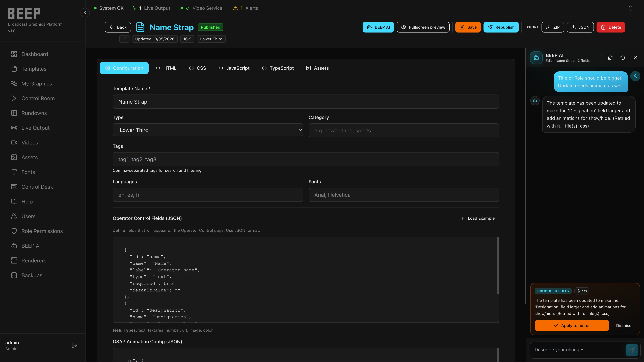This screenshot has height=362, width=644.
Task: Click the Template Name input field
Action: [x=306, y=101]
